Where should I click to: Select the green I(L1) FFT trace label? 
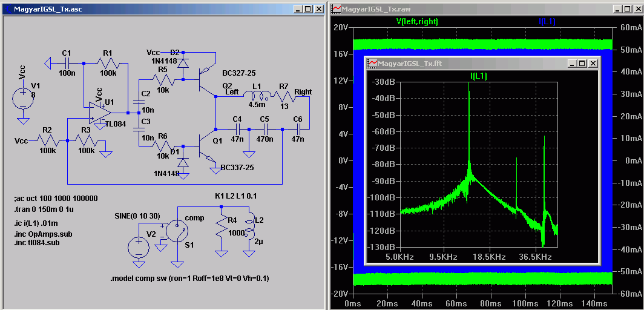pyautogui.click(x=478, y=76)
